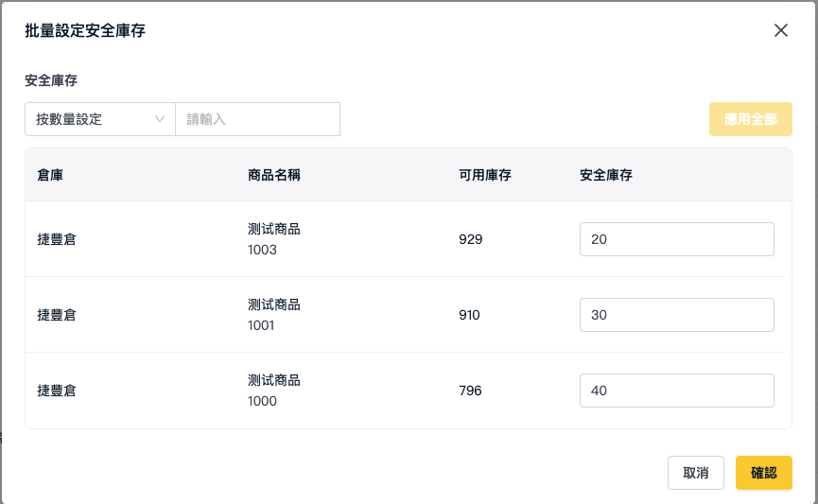Focus the 請輸入 safety stock field
818x504 pixels.
coord(258,119)
